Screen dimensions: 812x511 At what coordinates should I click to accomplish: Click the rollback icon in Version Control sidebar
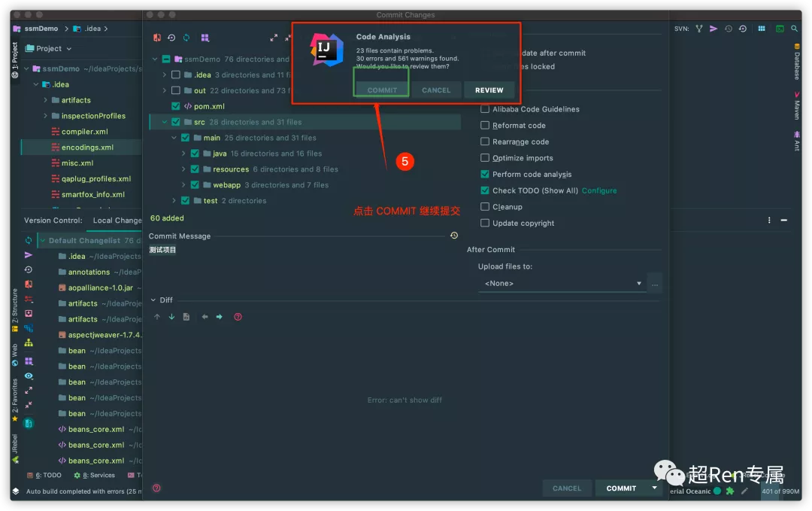tap(29, 269)
